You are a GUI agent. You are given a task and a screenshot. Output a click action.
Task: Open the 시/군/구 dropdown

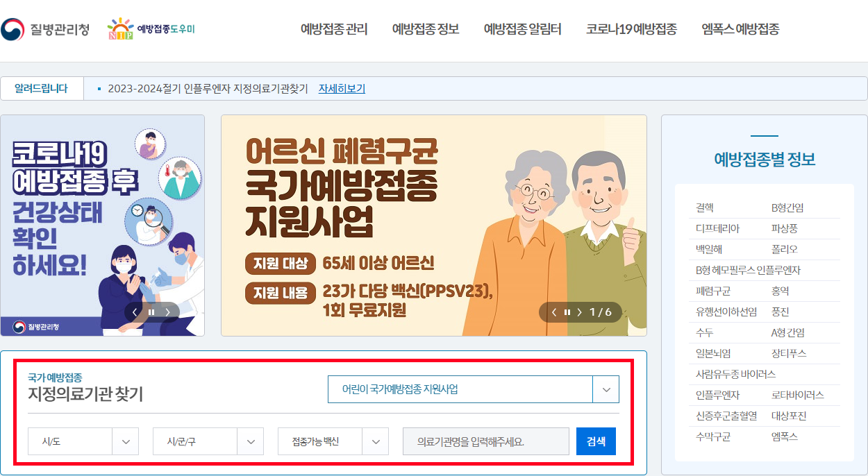(208, 441)
